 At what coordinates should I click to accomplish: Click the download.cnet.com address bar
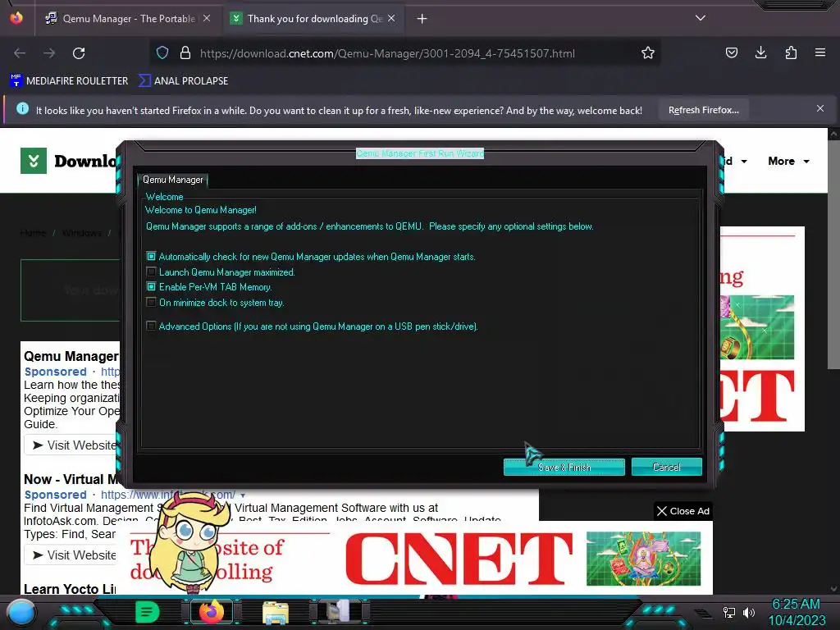(387, 53)
